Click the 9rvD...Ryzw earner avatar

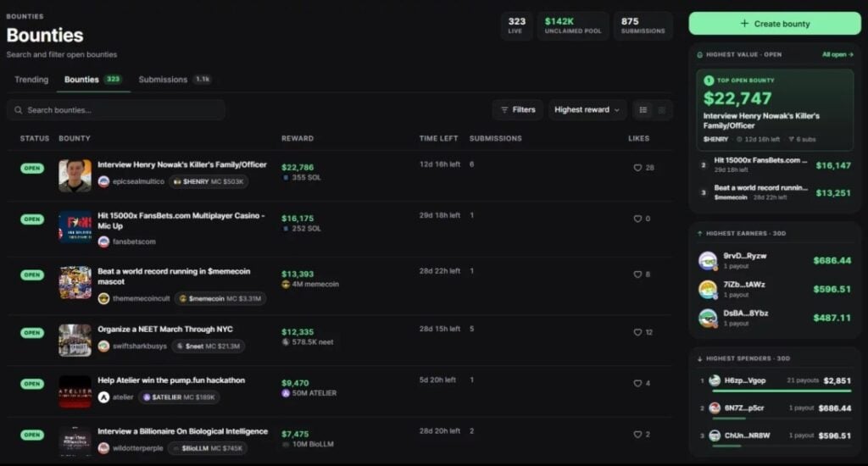point(708,261)
